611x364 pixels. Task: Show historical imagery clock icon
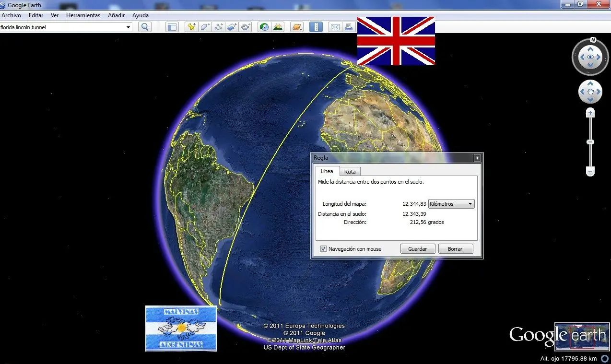[264, 27]
